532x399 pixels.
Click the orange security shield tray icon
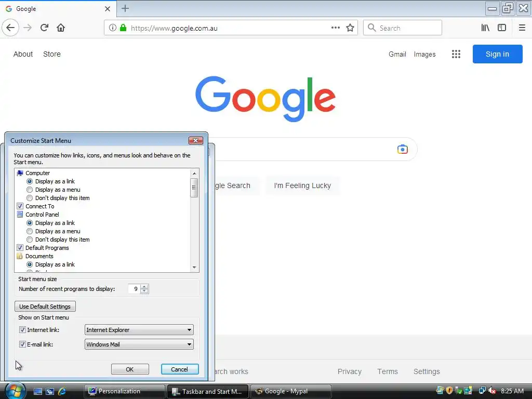click(449, 391)
